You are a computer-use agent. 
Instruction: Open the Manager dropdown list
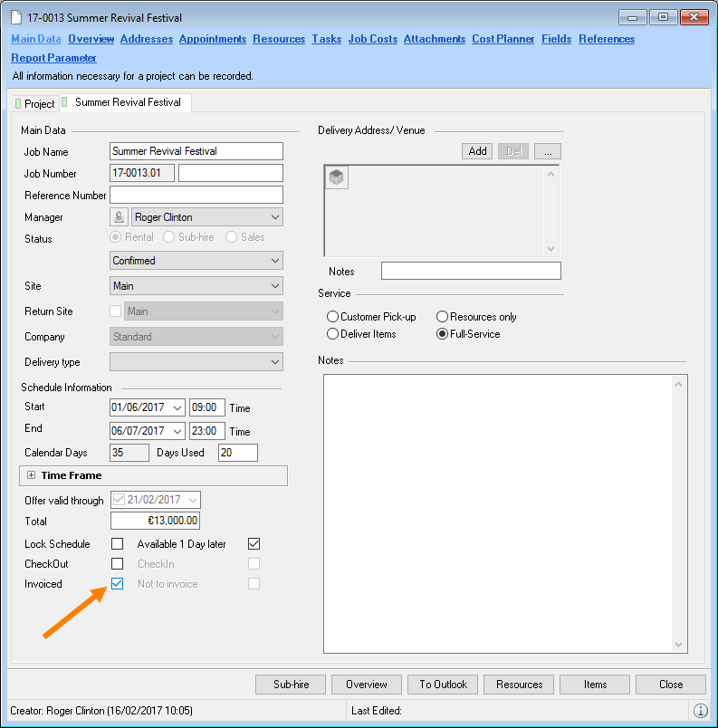[275, 217]
